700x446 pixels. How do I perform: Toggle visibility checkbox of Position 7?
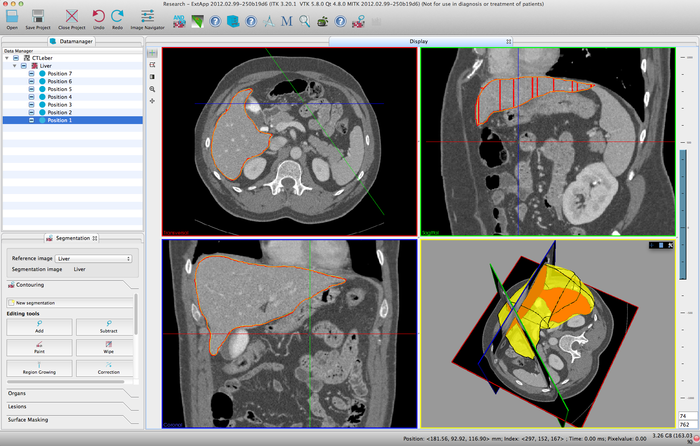(31, 74)
